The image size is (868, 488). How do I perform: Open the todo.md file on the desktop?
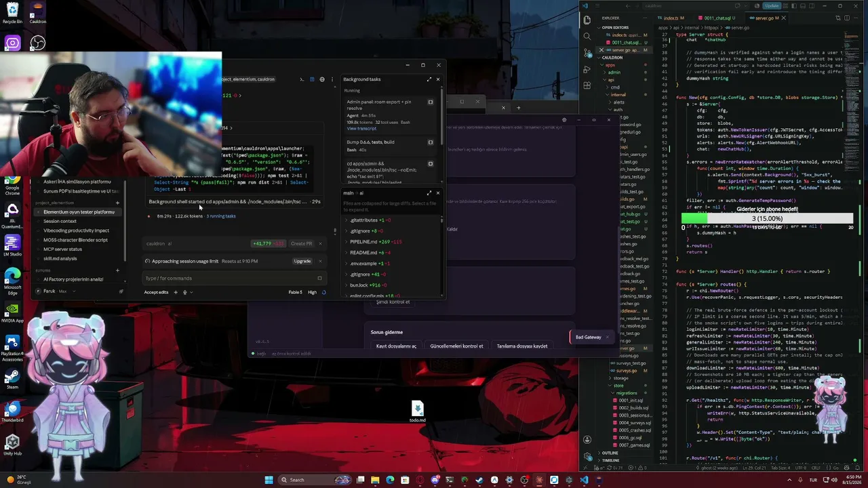(417, 411)
